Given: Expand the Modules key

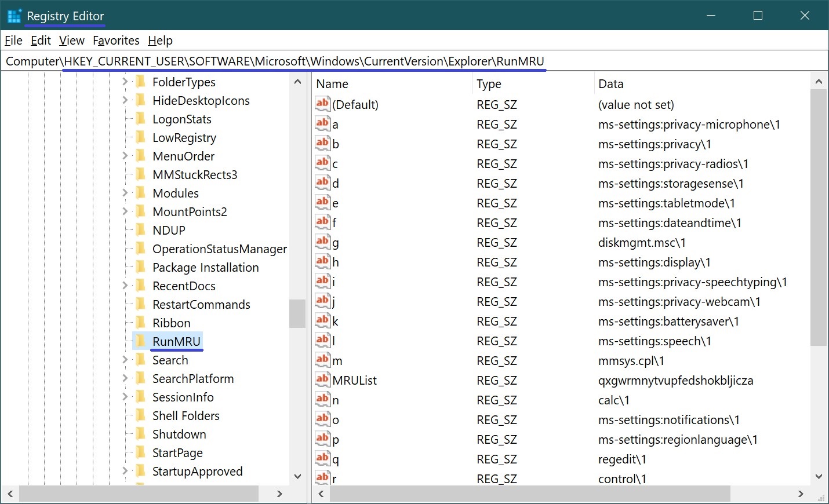Looking at the screenshot, I should tap(125, 193).
